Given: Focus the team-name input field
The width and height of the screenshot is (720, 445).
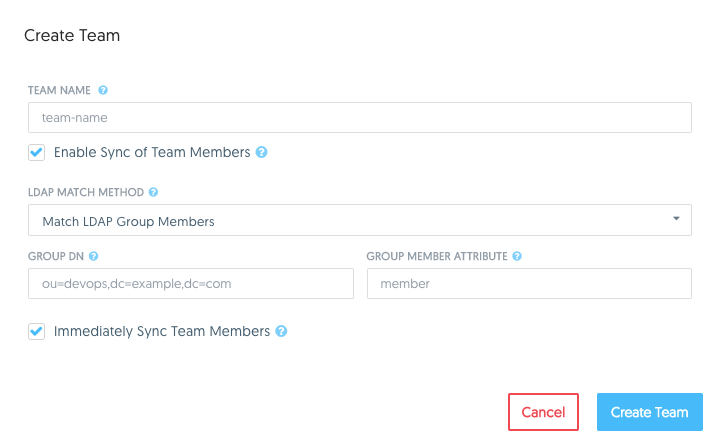Looking at the screenshot, I should pos(359,118).
